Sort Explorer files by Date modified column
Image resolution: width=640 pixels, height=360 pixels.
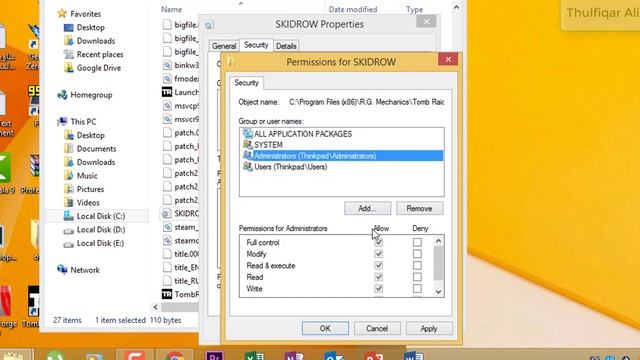(x=353, y=9)
